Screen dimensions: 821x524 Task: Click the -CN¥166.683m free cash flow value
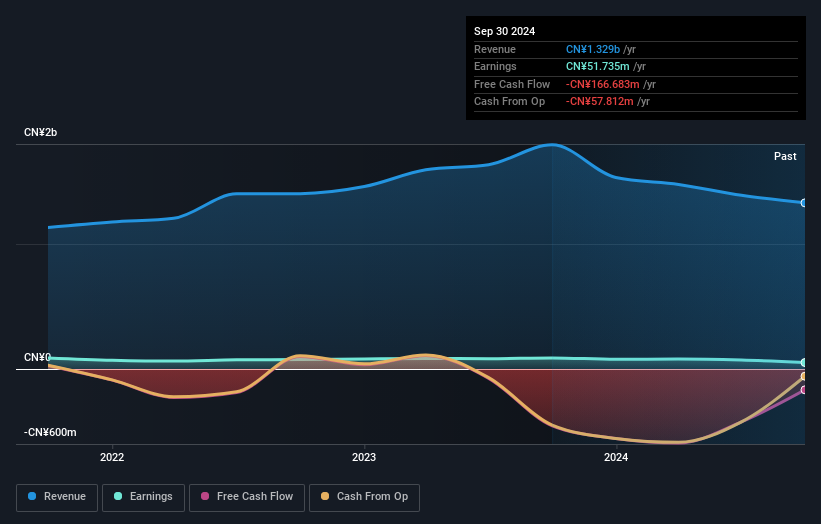point(602,84)
